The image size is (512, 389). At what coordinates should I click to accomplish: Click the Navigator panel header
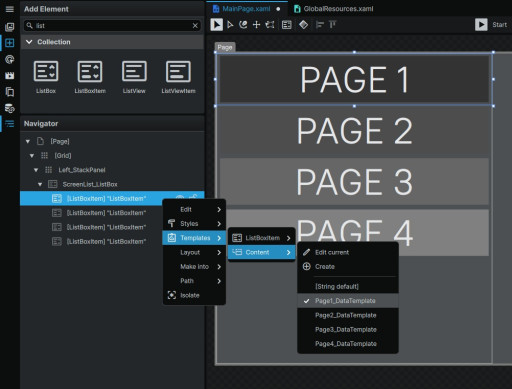(x=112, y=124)
